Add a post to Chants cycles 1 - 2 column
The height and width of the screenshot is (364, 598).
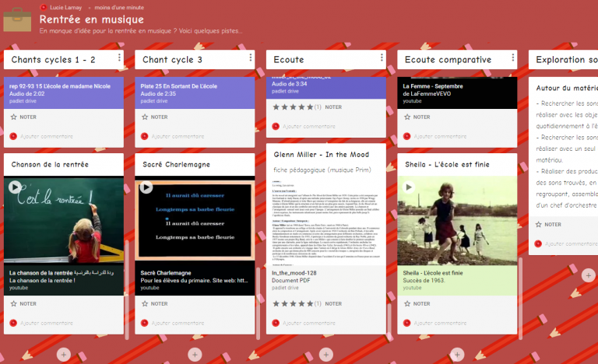[x=63, y=355]
